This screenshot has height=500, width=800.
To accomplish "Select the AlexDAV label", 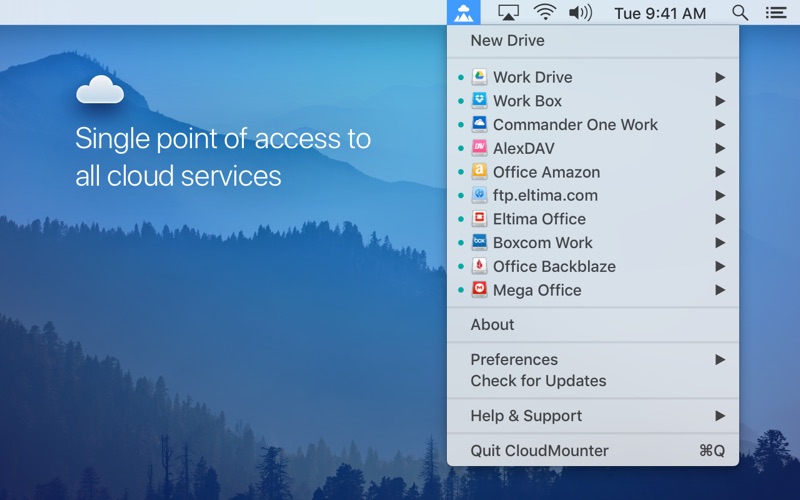I will [x=523, y=148].
